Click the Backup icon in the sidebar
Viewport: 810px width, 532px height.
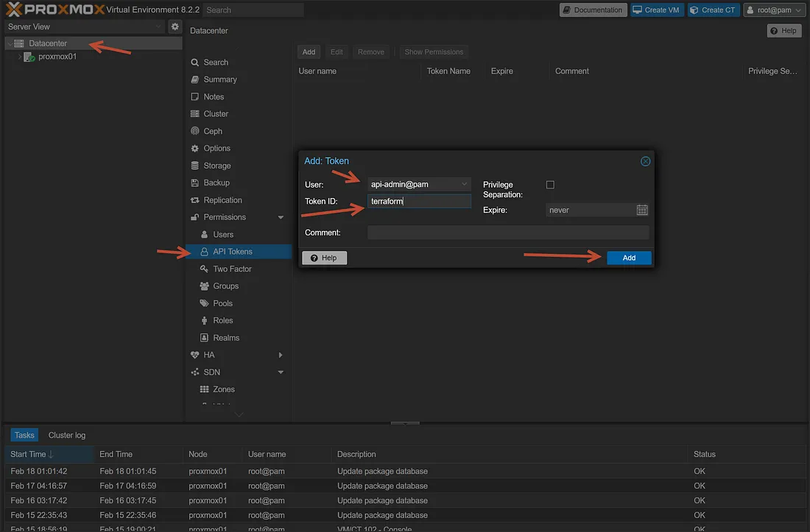195,182
